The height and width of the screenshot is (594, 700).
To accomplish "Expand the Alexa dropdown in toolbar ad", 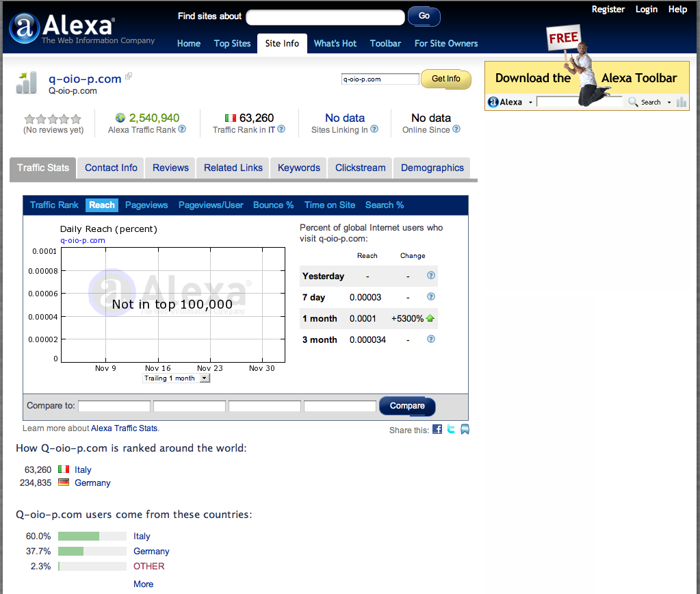I will pyautogui.click(x=530, y=102).
